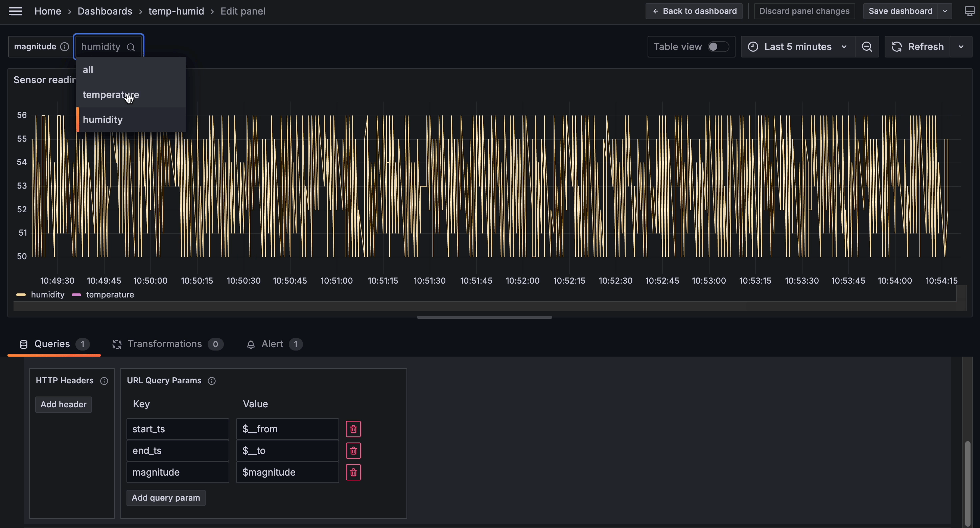Click the Add query param button
The image size is (980, 528).
165,498
